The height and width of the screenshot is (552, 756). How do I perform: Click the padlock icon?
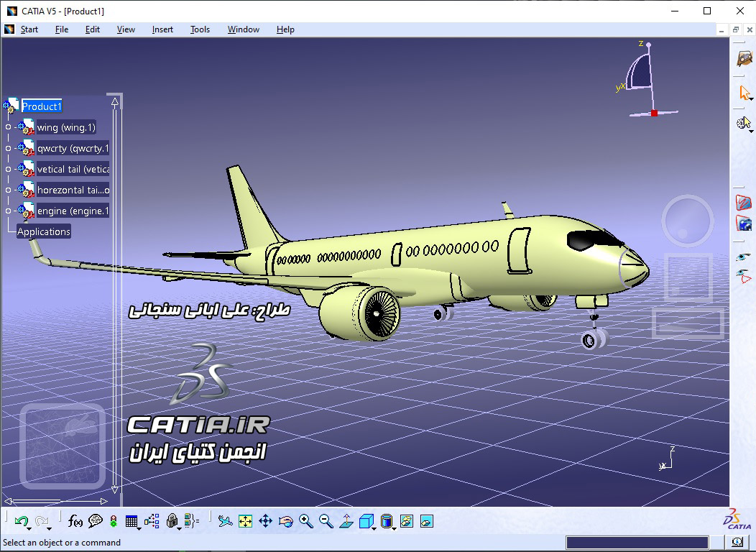click(172, 520)
